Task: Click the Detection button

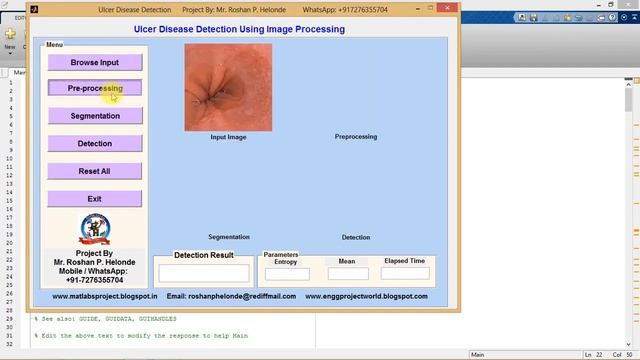Action: [95, 143]
